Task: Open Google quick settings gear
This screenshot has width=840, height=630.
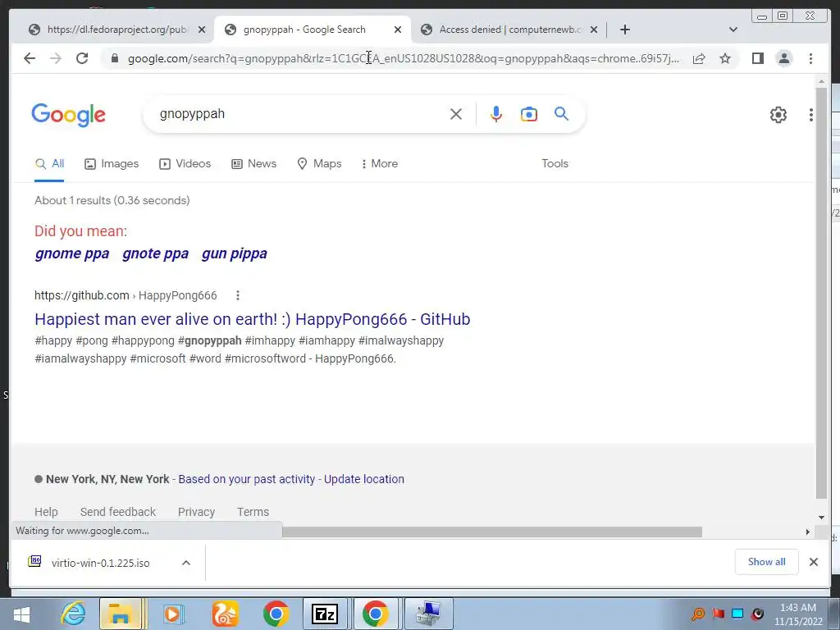Action: coord(778,115)
